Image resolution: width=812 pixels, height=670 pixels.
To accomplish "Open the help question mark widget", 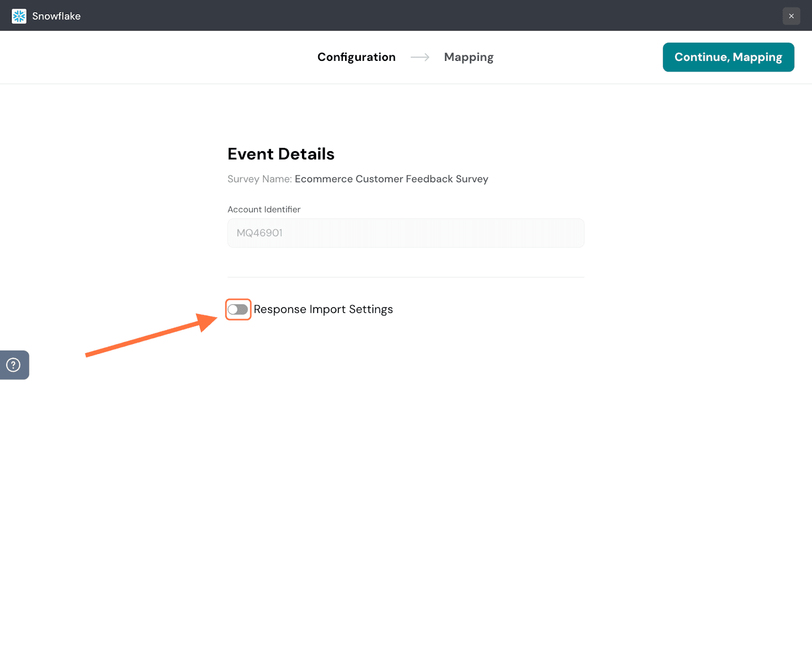I will (14, 365).
